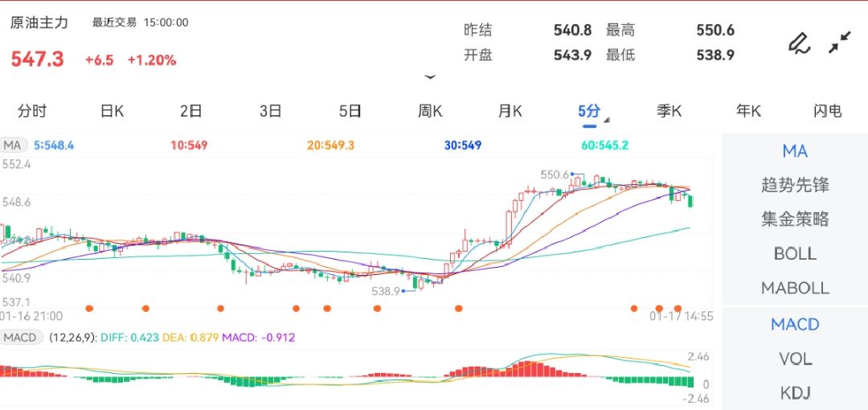Tap the first orange event dot on the timeline
Screen dimensions: 868x410
[89, 308]
